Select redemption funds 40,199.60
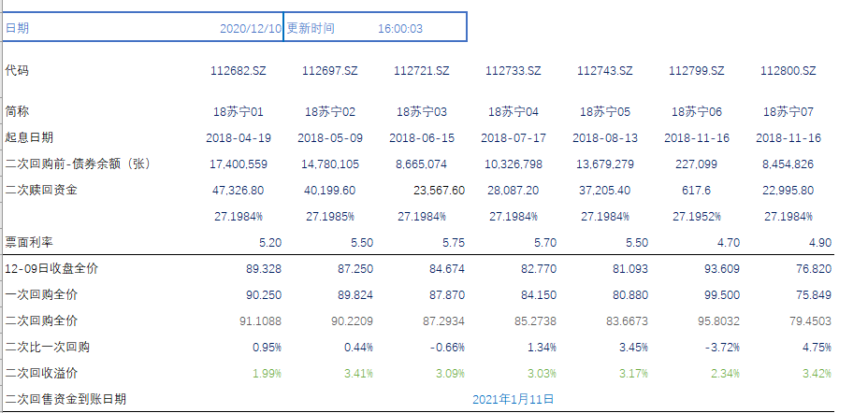 coord(330,191)
